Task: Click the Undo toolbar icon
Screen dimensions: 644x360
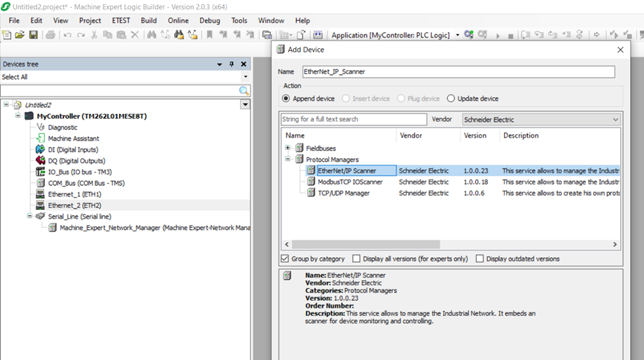Action: click(67, 35)
